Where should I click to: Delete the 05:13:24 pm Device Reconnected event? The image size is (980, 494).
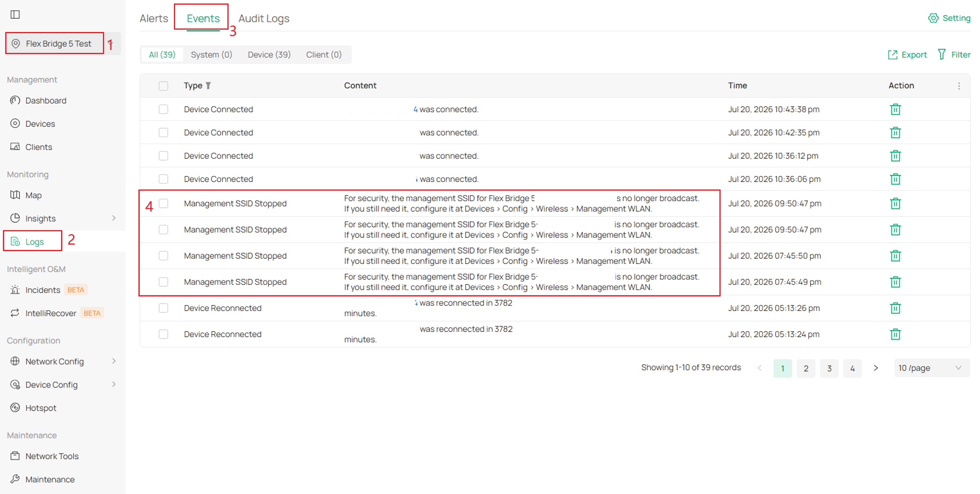(x=896, y=334)
